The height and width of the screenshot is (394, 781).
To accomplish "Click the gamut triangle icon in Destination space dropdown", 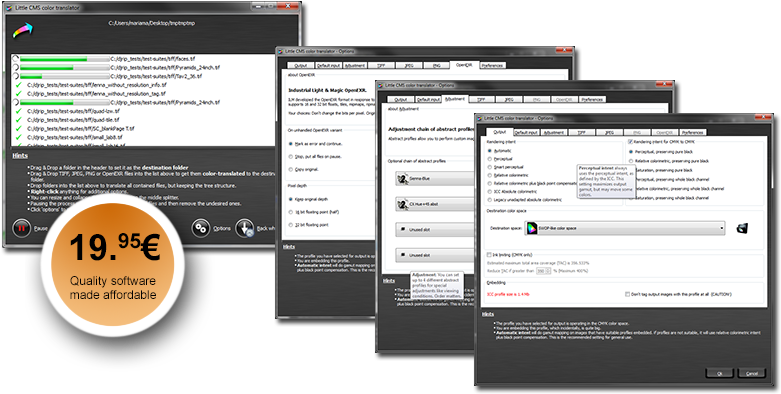I will [x=531, y=229].
